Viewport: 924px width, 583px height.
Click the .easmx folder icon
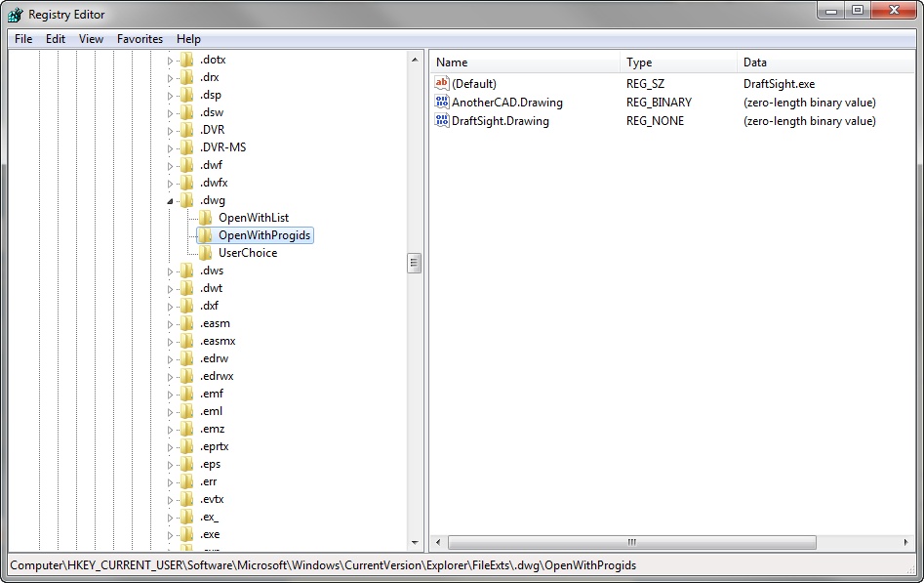(186, 341)
